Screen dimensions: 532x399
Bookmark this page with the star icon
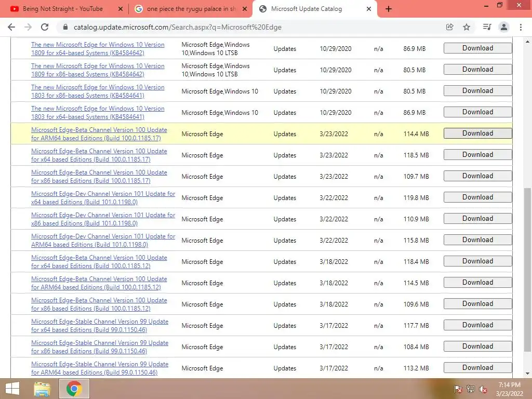coord(467,27)
